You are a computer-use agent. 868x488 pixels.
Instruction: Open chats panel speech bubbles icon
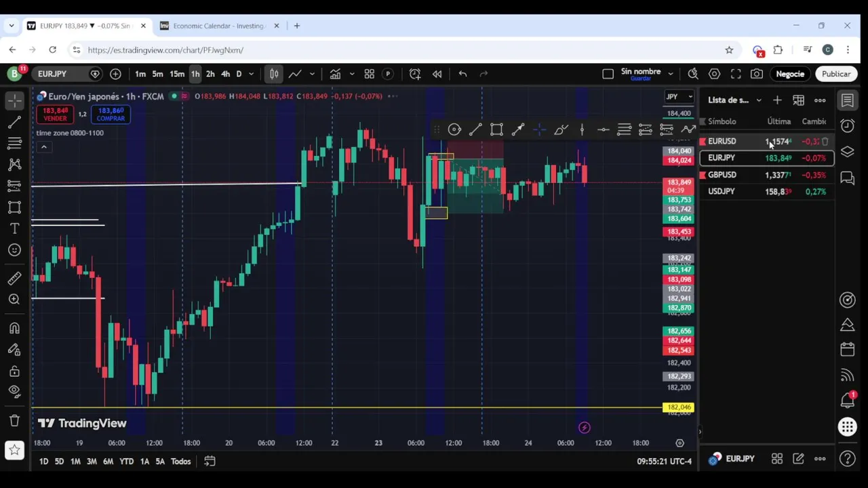(x=848, y=178)
